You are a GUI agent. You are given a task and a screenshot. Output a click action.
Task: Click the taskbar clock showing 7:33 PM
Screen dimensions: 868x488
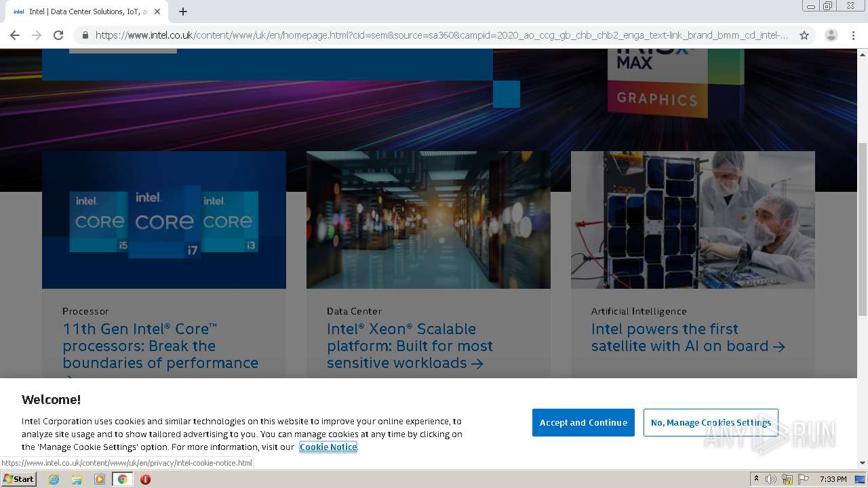click(x=833, y=479)
